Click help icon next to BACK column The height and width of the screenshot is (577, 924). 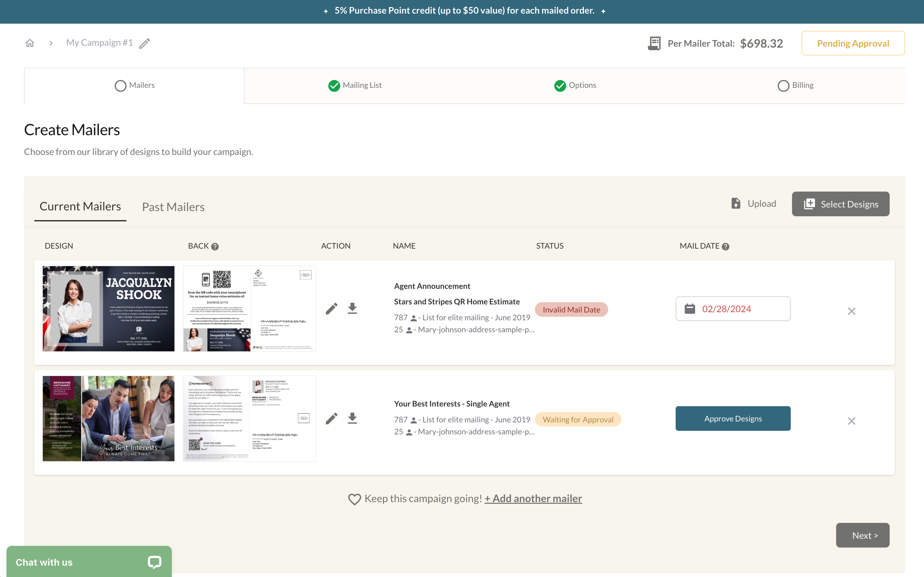tap(215, 247)
